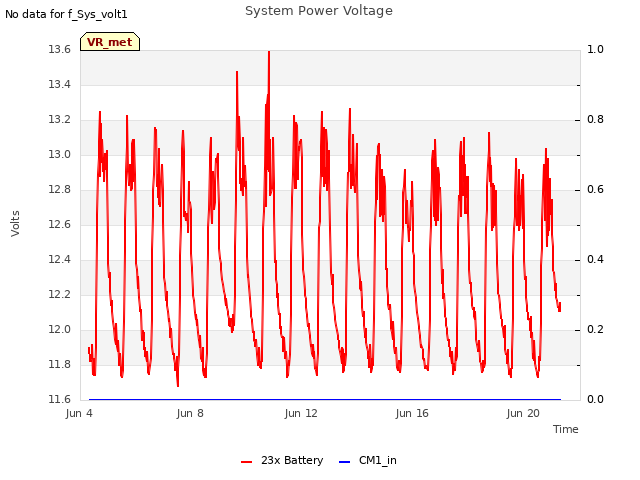Click the 0.2 right axis tick label
The width and height of the screenshot is (640, 480).
click(x=596, y=330)
